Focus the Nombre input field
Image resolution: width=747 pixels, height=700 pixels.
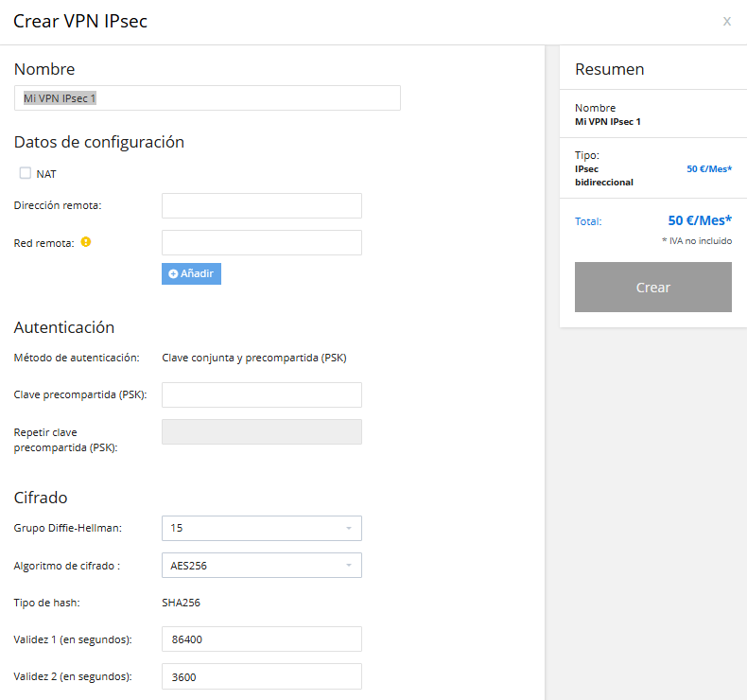click(x=207, y=98)
